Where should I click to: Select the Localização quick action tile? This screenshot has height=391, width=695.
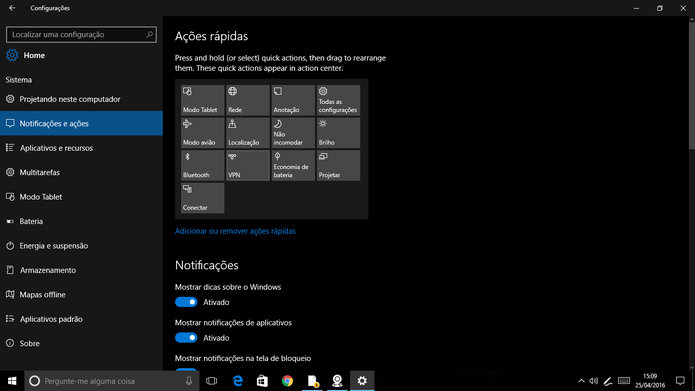pos(248,133)
